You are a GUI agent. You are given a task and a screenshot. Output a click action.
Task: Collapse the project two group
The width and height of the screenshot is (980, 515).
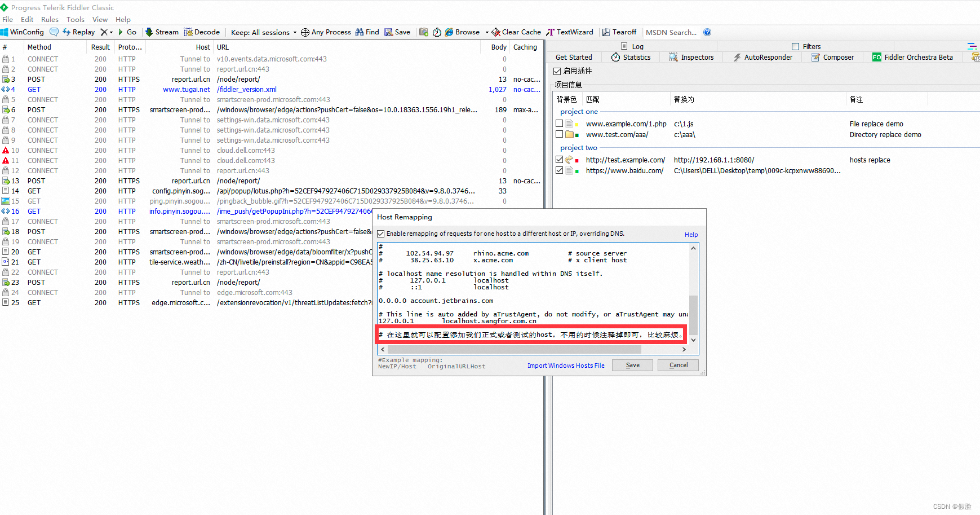coord(579,148)
